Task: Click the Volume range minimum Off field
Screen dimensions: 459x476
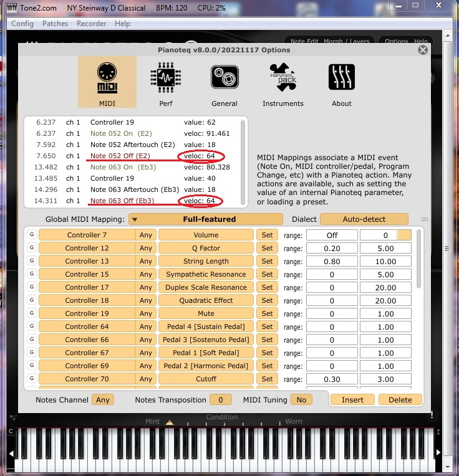Action: pyautogui.click(x=332, y=235)
